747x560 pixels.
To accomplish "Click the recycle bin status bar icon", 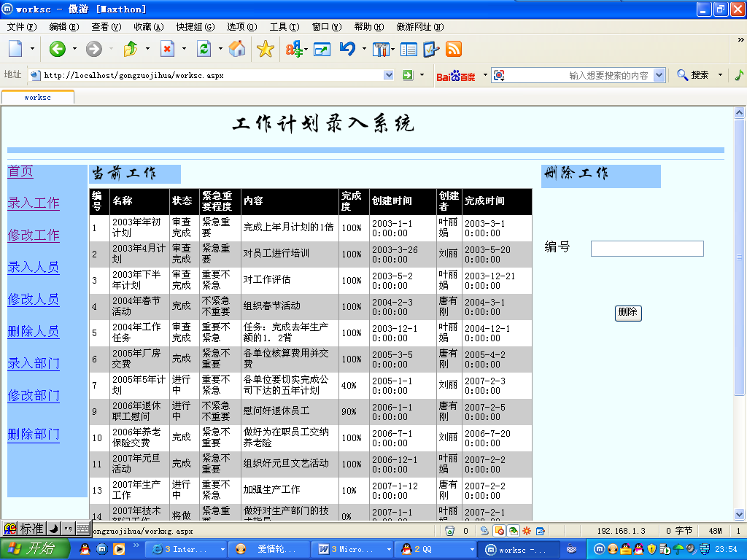I will click(449, 531).
